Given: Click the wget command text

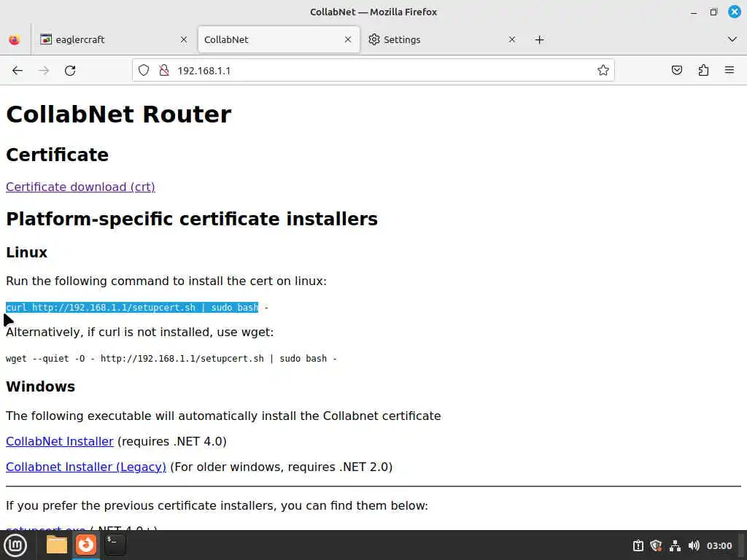Looking at the screenshot, I should 171,359.
